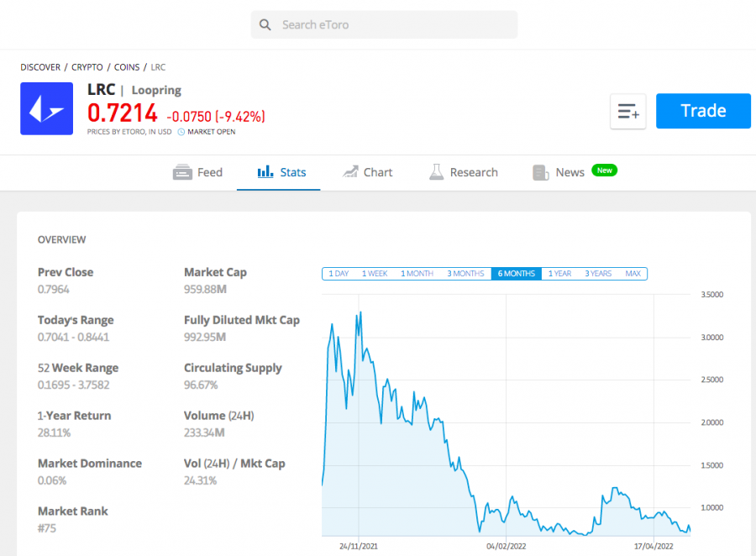Select the 3 MONTHS chart range
This screenshot has width=756, height=556.
(465, 274)
